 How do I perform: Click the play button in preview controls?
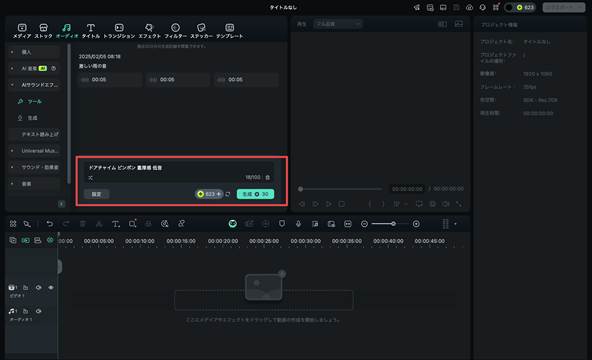click(328, 204)
